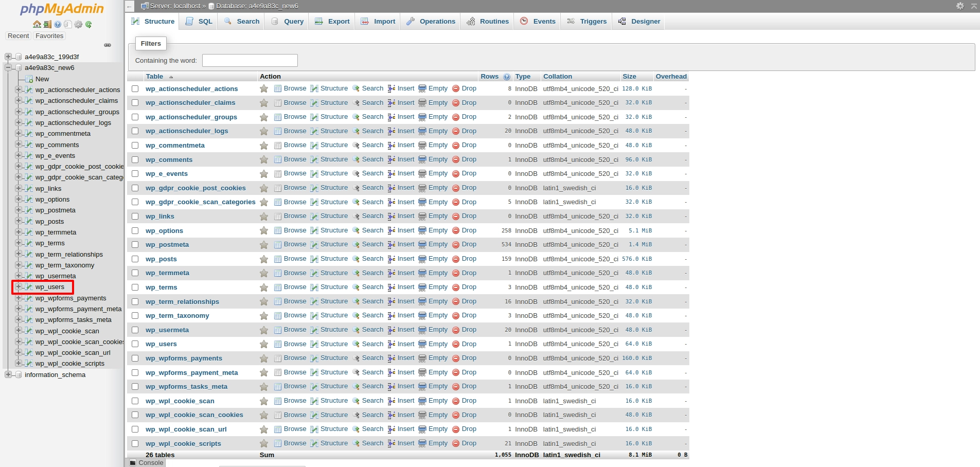Viewport: 980px width, 467px height.
Task: Click the link with main panel chain icon
Action: [108, 45]
